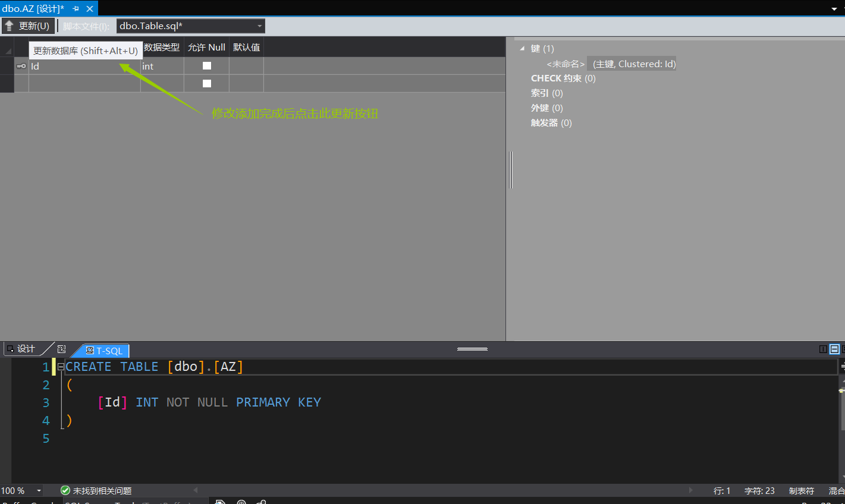Toggle the 允许 Null checkbox on the empty row
This screenshot has width=845, height=504.
tap(206, 83)
